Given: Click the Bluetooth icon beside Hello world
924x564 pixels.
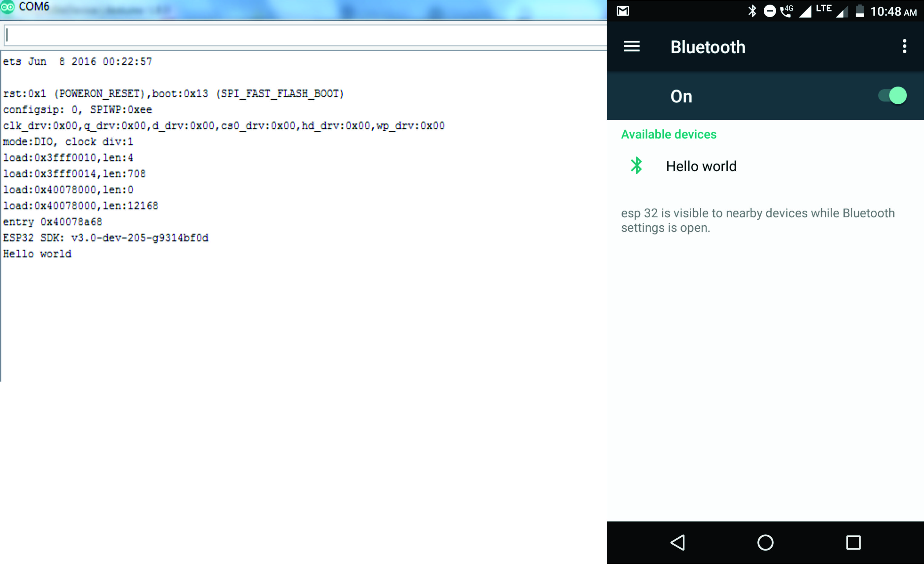Looking at the screenshot, I should click(636, 166).
